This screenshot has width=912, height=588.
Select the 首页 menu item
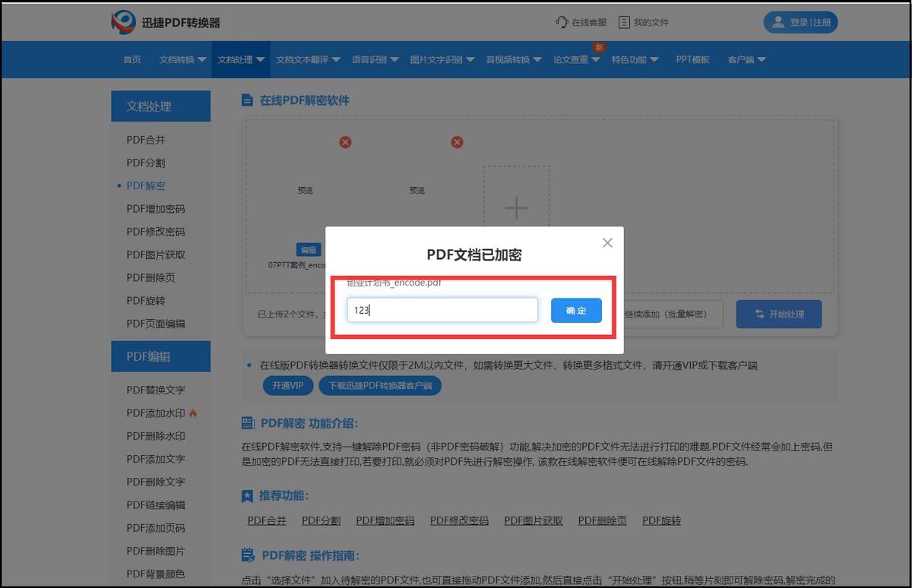(131, 59)
